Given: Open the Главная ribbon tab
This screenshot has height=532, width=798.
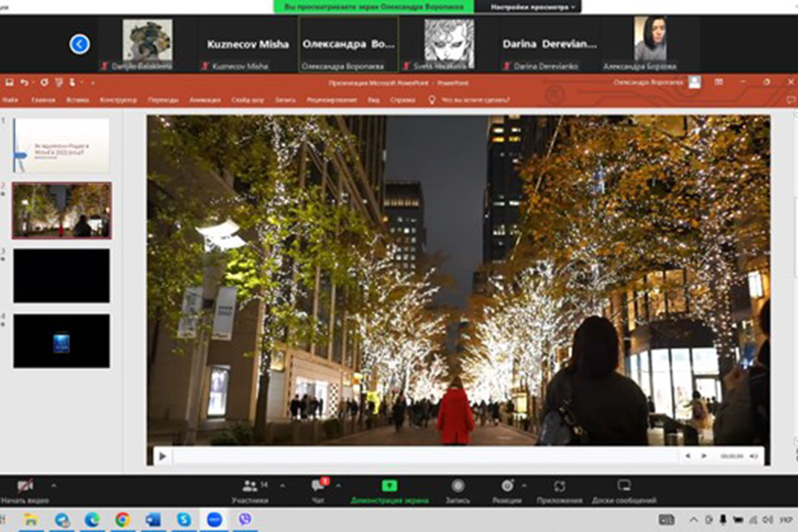Looking at the screenshot, I should (43, 100).
